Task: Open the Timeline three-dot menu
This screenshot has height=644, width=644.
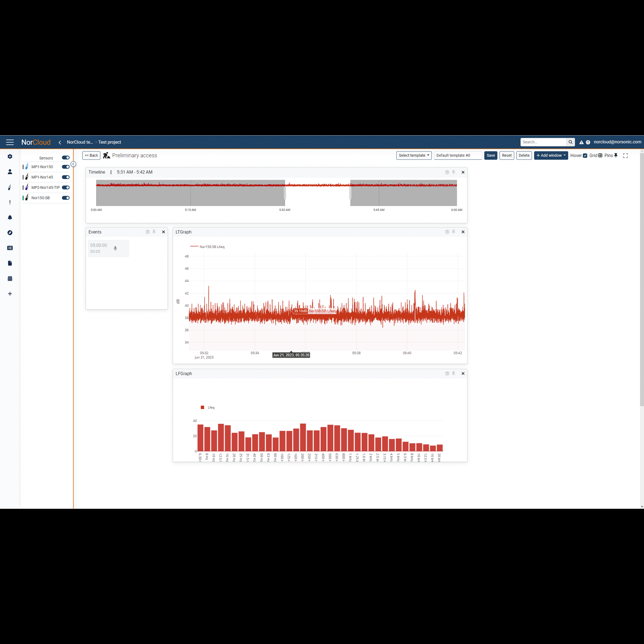Action: (x=111, y=172)
